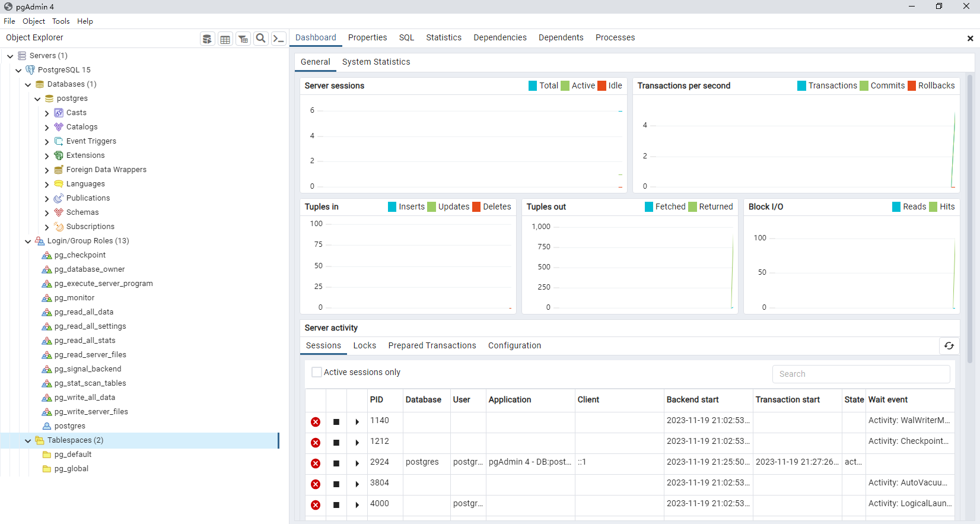Open the Query Tool toolbar icon
Image resolution: width=980 pixels, height=524 pixels.
pyautogui.click(x=207, y=39)
